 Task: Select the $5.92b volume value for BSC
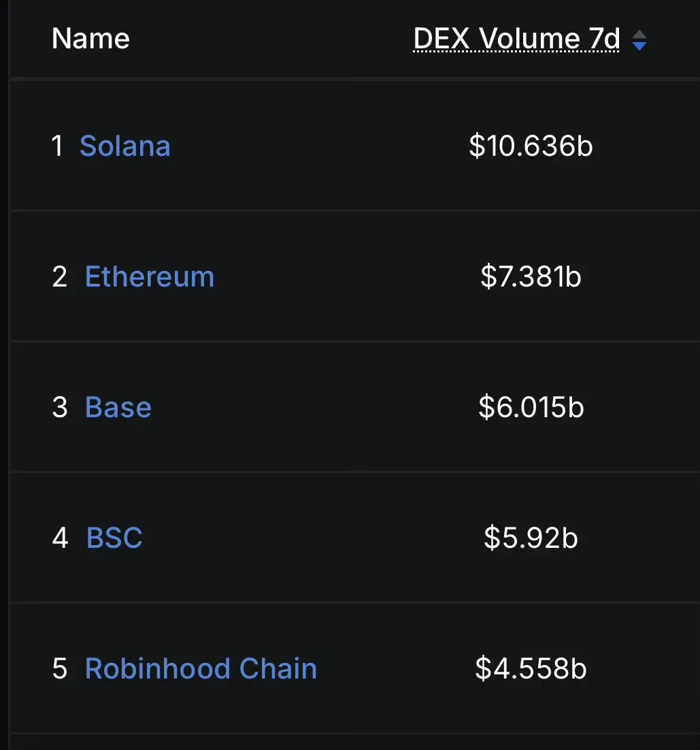coord(531,538)
